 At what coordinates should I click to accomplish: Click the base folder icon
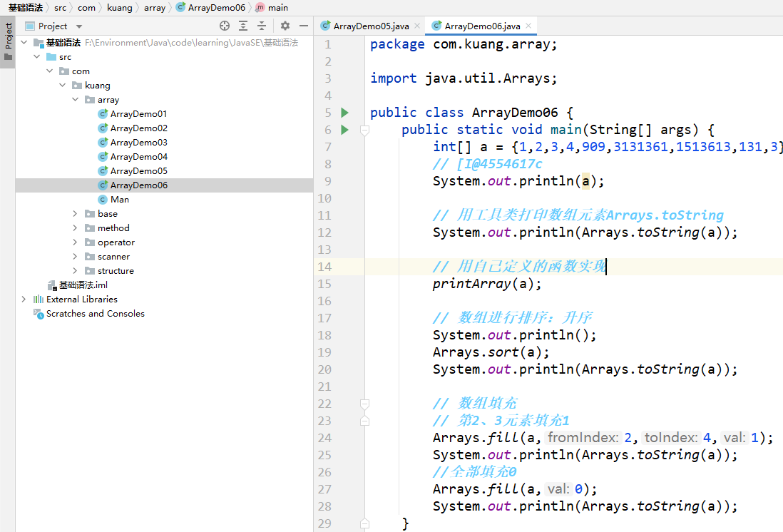pos(90,214)
